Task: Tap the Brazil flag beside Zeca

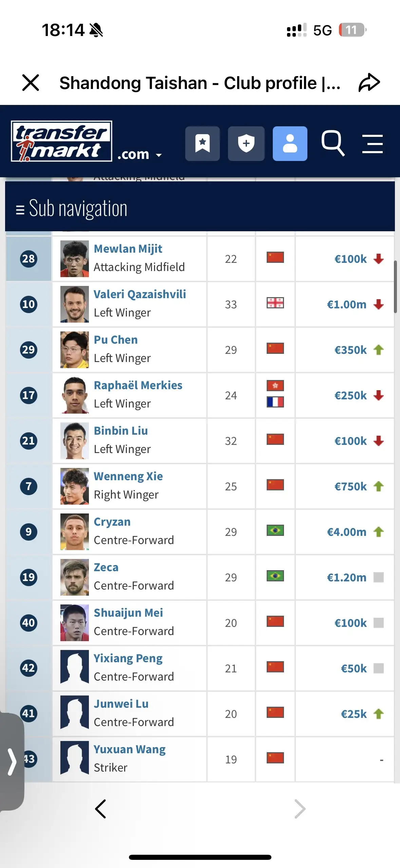Action: [275, 576]
